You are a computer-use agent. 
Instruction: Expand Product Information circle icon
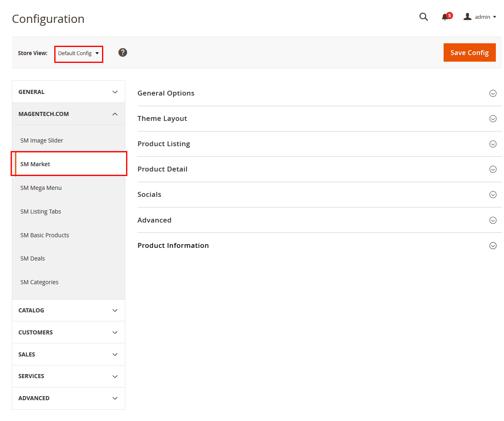coord(493,245)
